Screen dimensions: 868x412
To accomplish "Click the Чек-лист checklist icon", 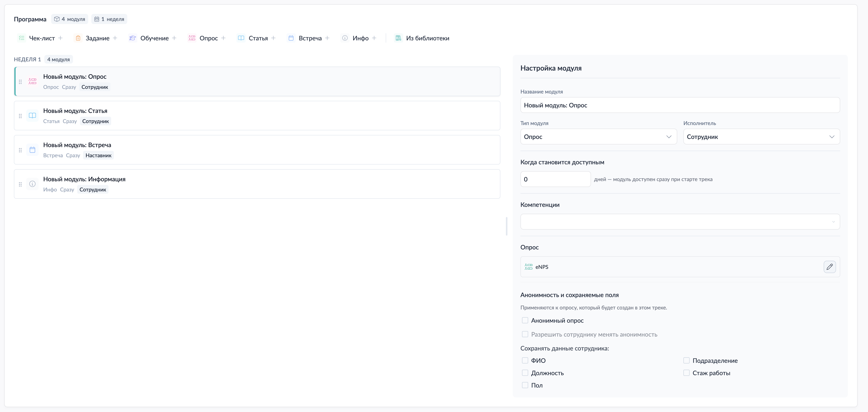I will pos(22,38).
